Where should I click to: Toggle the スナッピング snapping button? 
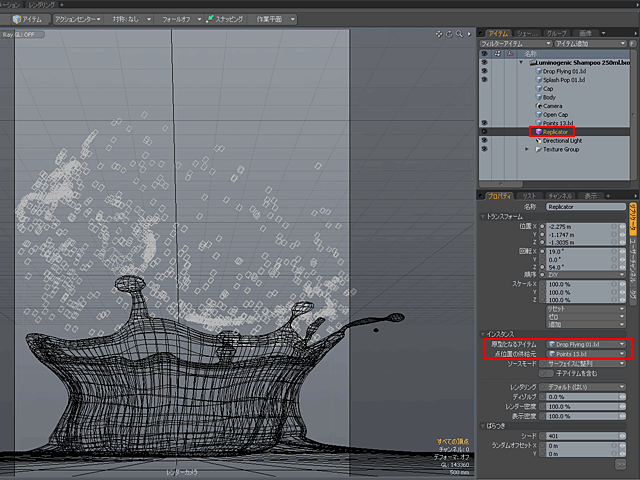pos(225,19)
